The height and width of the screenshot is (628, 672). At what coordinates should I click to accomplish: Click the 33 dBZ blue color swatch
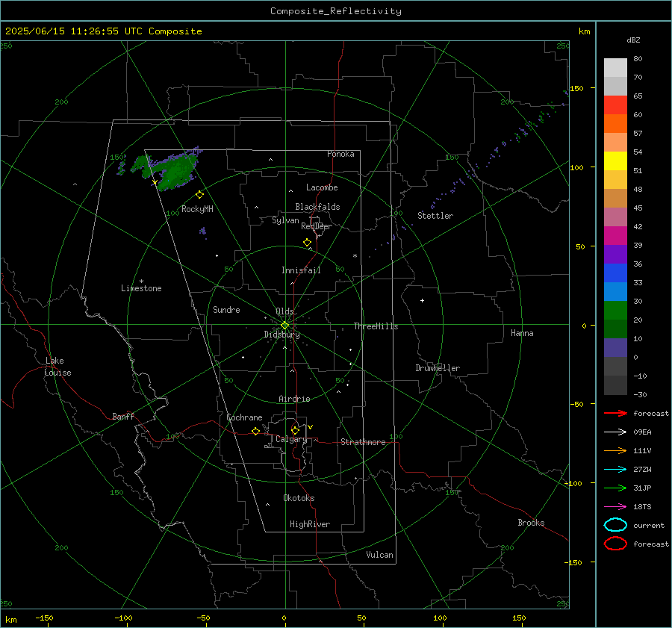pos(615,273)
